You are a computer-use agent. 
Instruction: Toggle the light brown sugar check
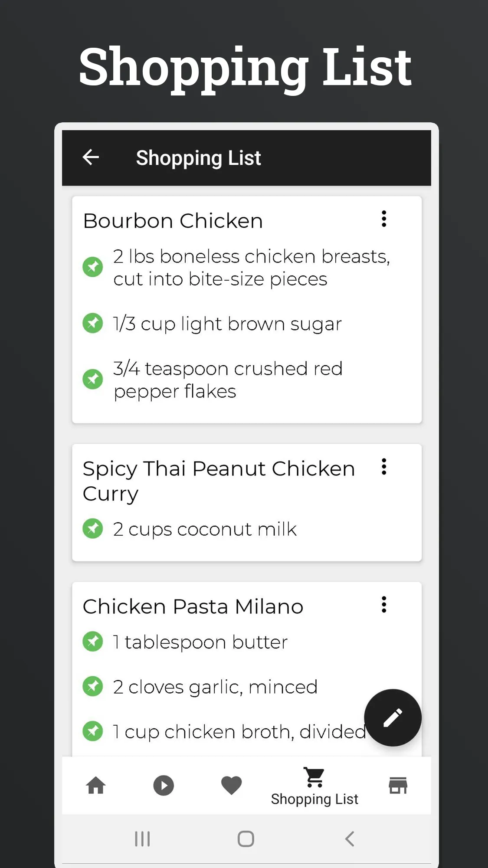(93, 323)
